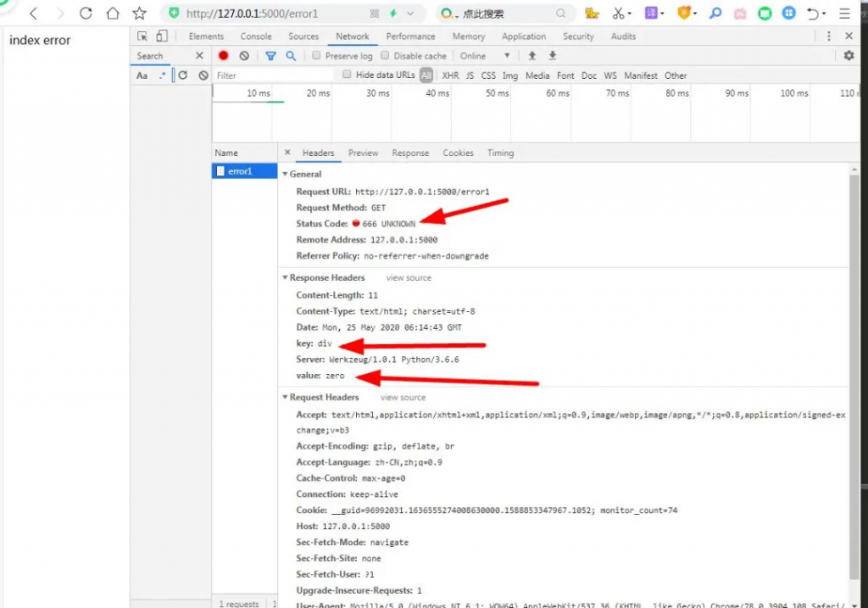Enable Preserve log checkbox
The image size is (868, 608).
[x=316, y=56]
